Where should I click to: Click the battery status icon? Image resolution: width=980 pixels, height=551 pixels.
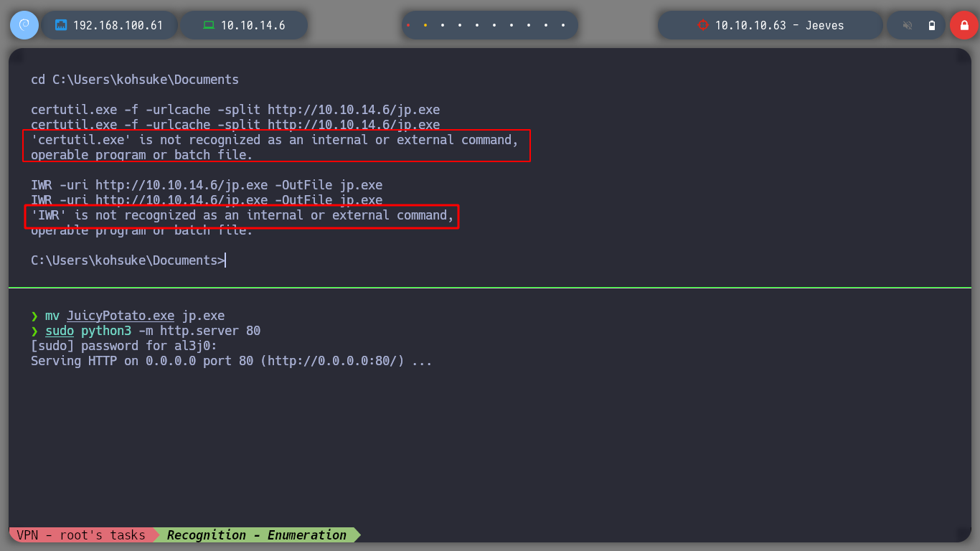[x=932, y=25]
